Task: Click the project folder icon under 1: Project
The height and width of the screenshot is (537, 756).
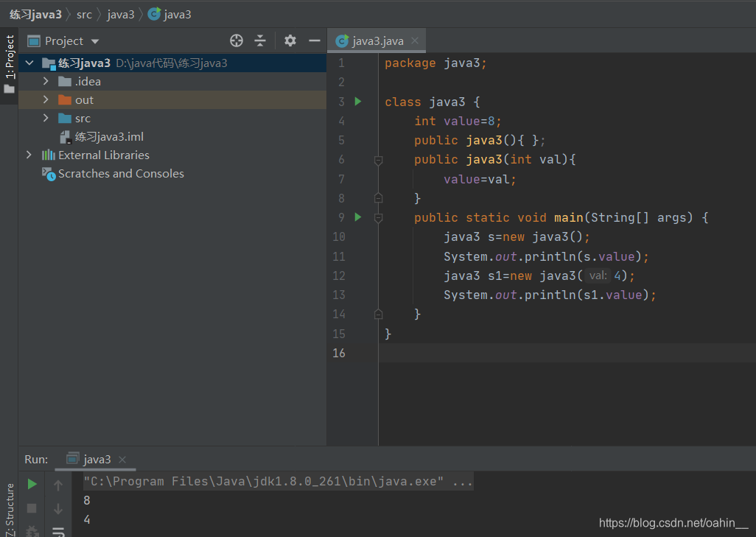Action: [x=9, y=89]
